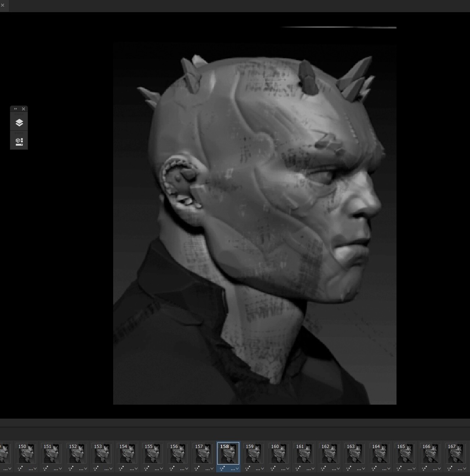470x476 pixels.
Task: Expand the floating dock with double arrows
Action: tap(15, 109)
